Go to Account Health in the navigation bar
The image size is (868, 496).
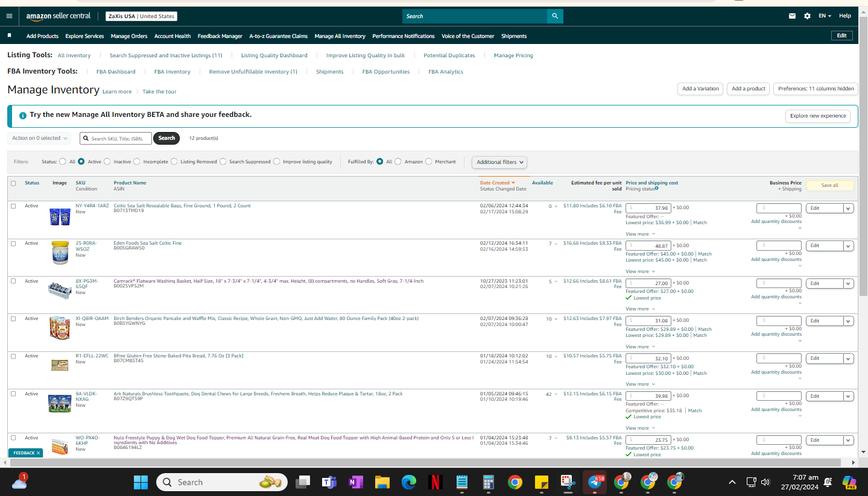pos(173,36)
